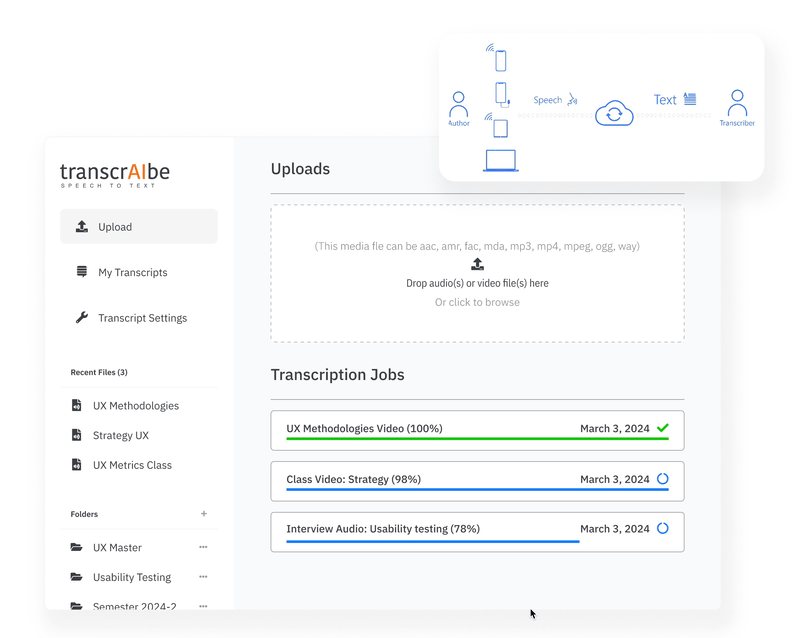Select the Upload icon in sidebar
The width and height of the screenshot is (800, 638).
click(x=82, y=226)
